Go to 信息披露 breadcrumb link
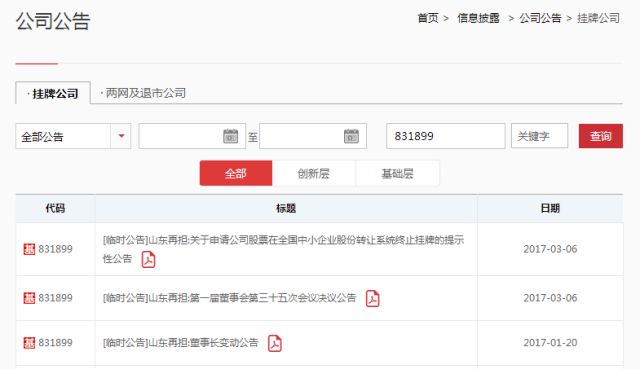The height and width of the screenshot is (369, 640). (478, 18)
